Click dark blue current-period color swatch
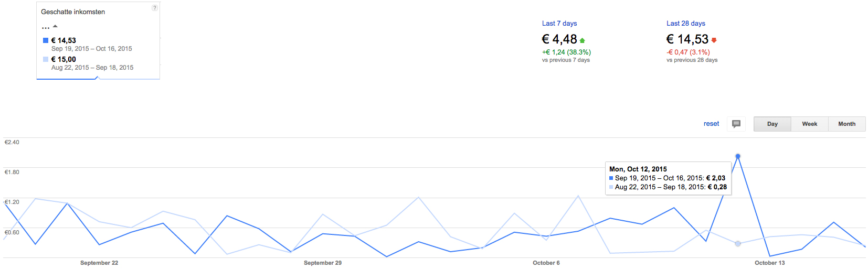868x269 pixels. pos(46,40)
